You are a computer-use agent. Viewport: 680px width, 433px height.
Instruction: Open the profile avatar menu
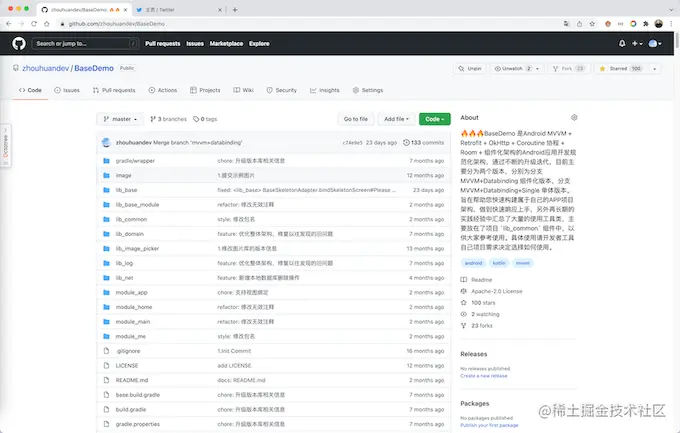click(655, 43)
